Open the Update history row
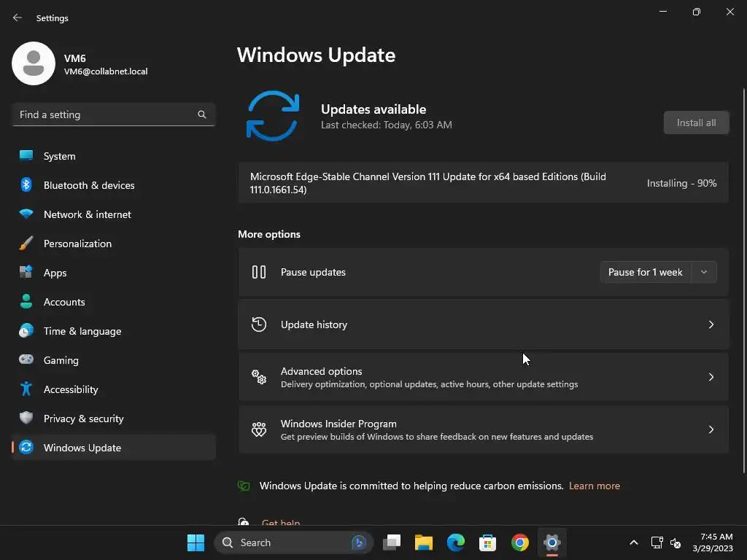Viewport: 747px width, 560px height. (x=483, y=324)
